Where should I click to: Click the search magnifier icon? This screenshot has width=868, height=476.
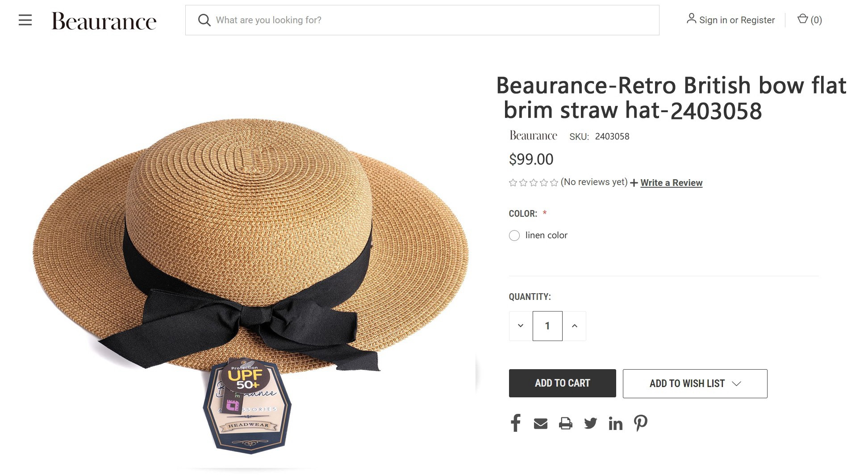(x=204, y=20)
